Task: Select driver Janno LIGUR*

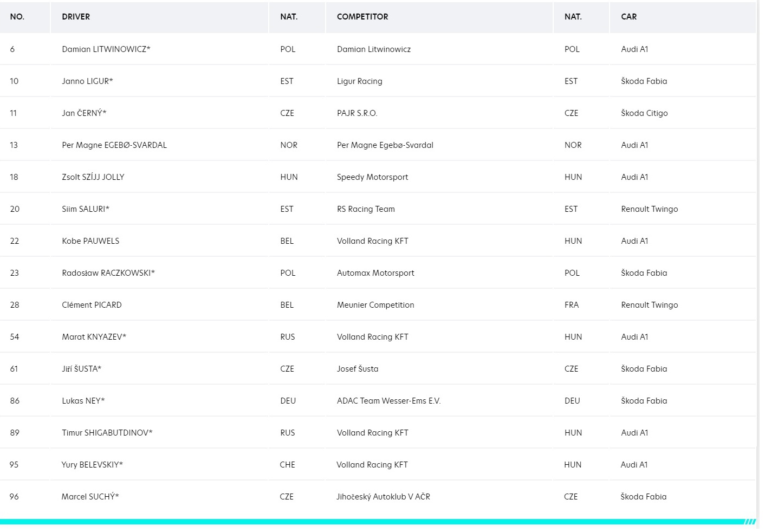Action: [x=87, y=81]
